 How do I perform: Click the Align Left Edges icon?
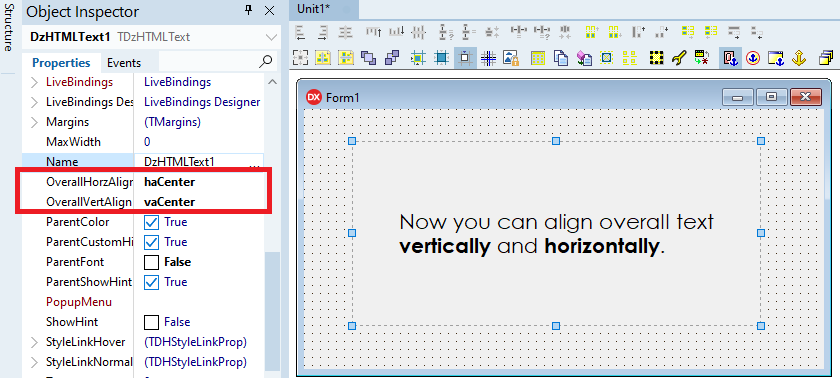pyautogui.click(x=300, y=32)
